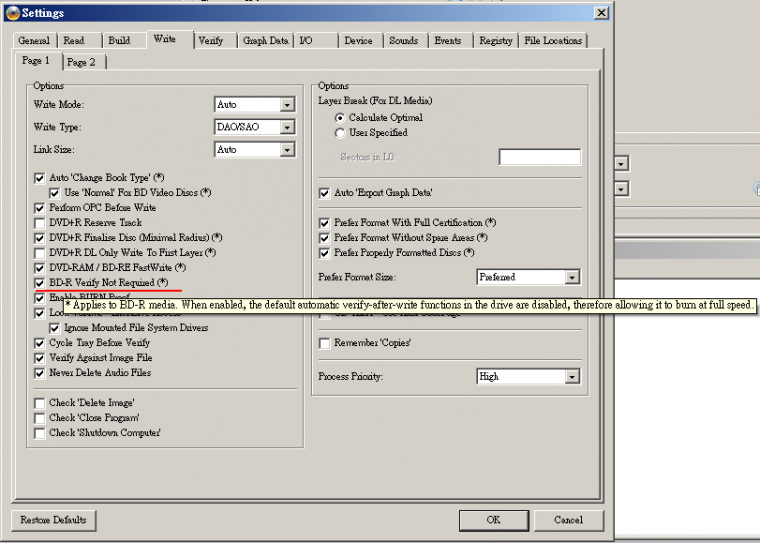Click the Settings title bar app icon
Viewport: 760px width, 543px height.
click(x=13, y=13)
